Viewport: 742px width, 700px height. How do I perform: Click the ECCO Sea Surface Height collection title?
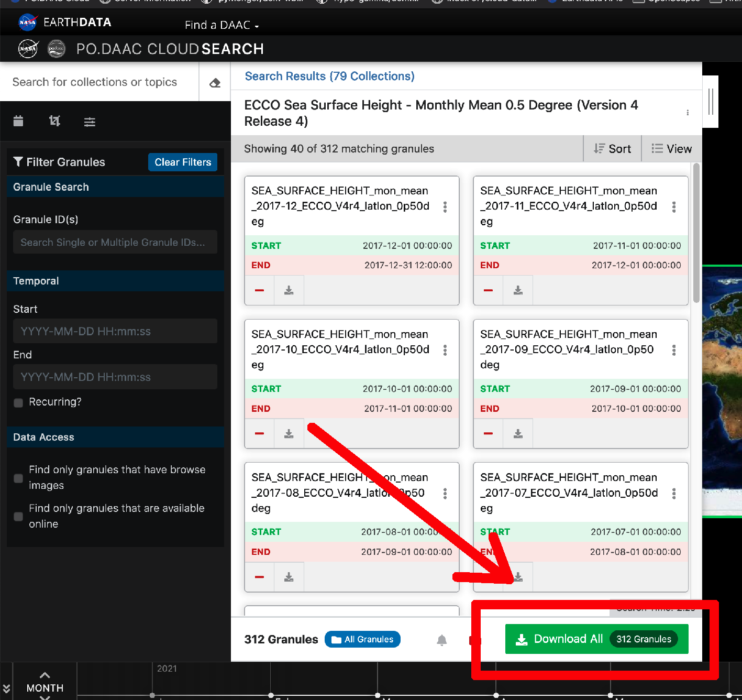pos(441,113)
